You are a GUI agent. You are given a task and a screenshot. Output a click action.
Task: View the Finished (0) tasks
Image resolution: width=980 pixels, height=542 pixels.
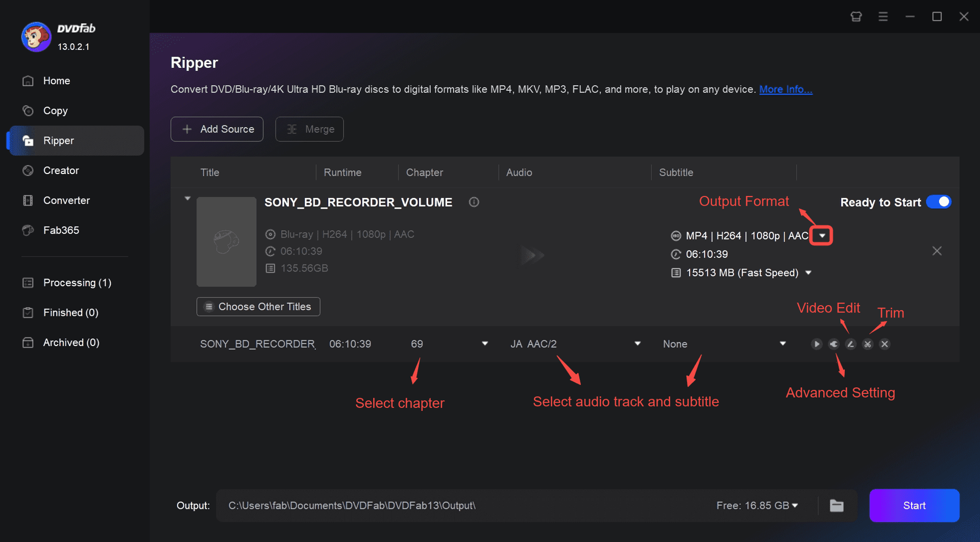pos(70,312)
